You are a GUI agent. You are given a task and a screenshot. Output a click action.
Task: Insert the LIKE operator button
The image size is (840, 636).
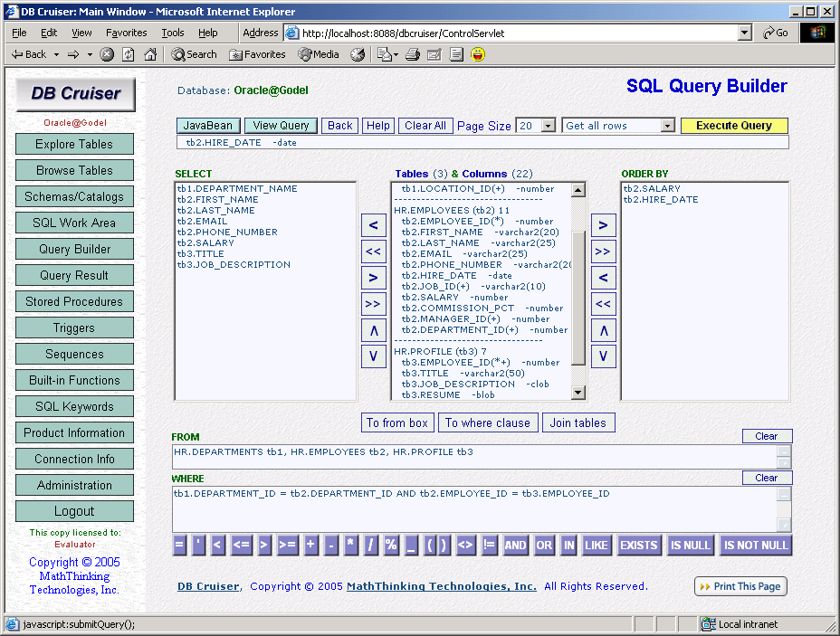point(597,546)
